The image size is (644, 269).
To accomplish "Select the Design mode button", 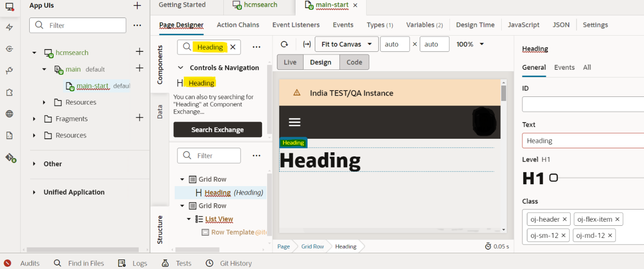I will [321, 62].
